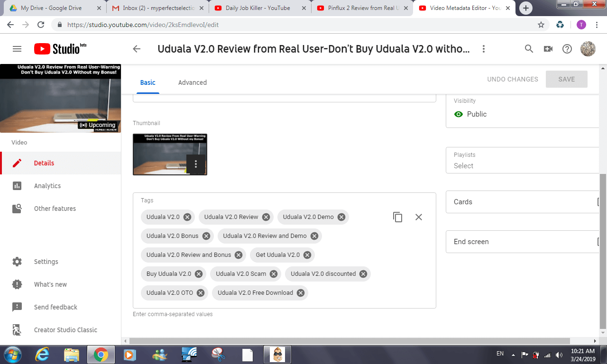This screenshot has width=607, height=364.
Task: Click the horizontal page scrollbar
Action: pyautogui.click(x=349, y=341)
